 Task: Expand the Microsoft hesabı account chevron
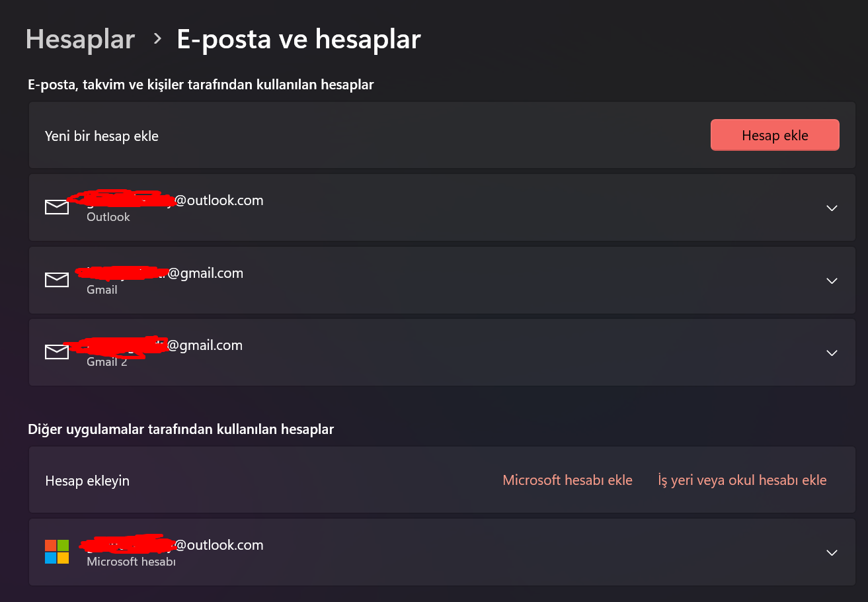832,552
